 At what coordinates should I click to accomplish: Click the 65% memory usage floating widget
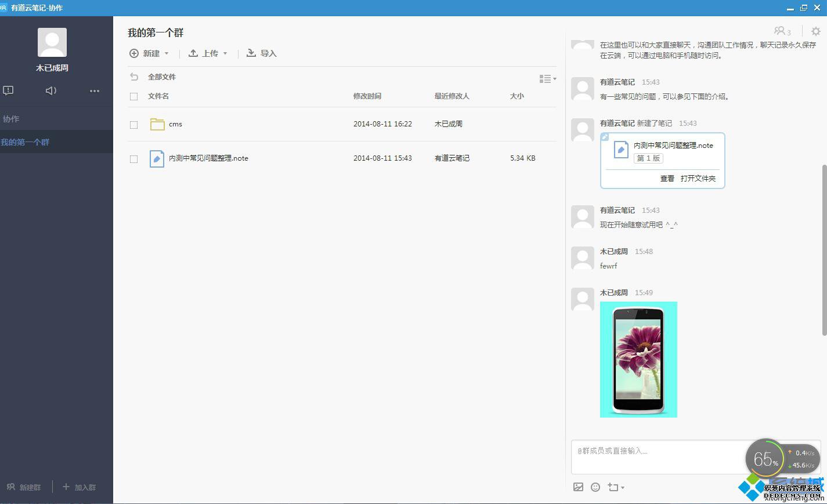click(x=766, y=459)
